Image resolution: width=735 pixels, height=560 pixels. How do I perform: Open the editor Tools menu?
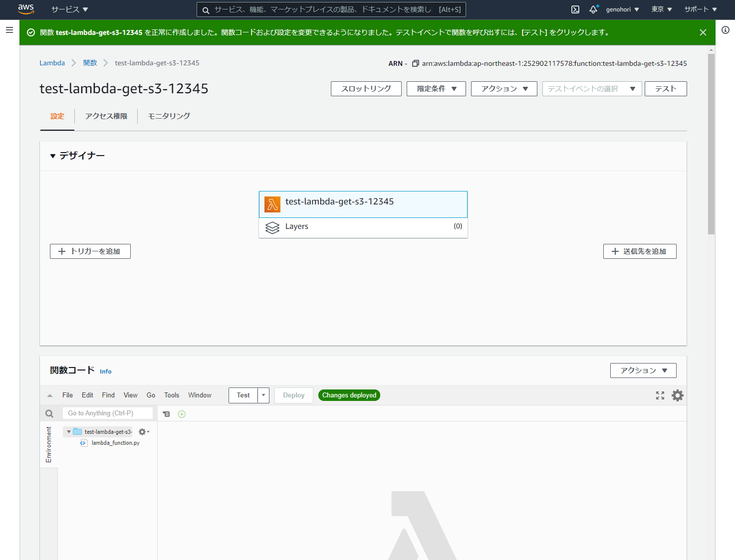[172, 395]
